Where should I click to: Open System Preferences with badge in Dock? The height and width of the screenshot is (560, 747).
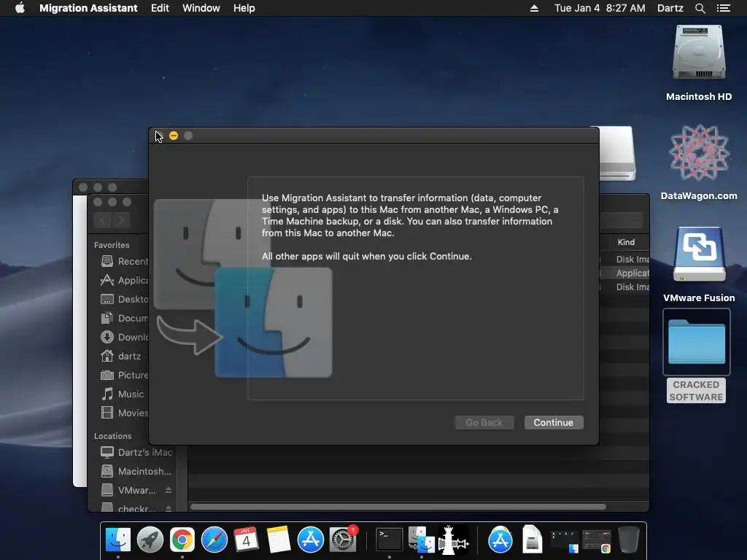coord(343,540)
